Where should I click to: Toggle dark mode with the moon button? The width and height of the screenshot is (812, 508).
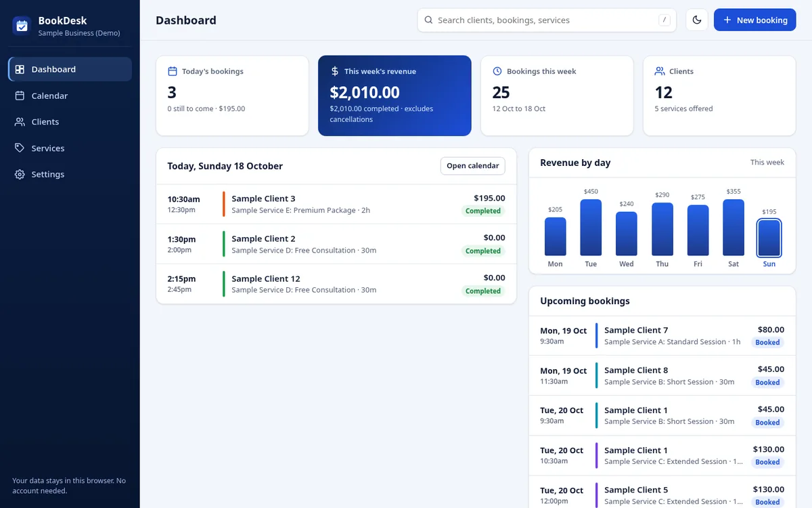pos(697,20)
